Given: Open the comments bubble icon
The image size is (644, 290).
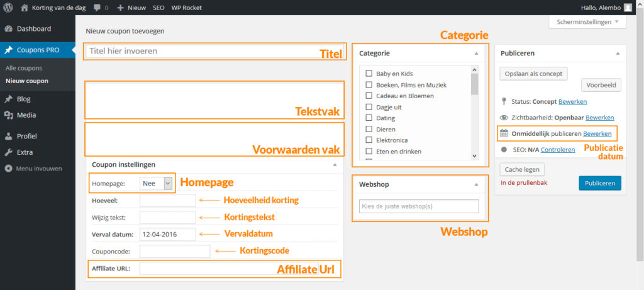Looking at the screenshot, I should tap(97, 8).
